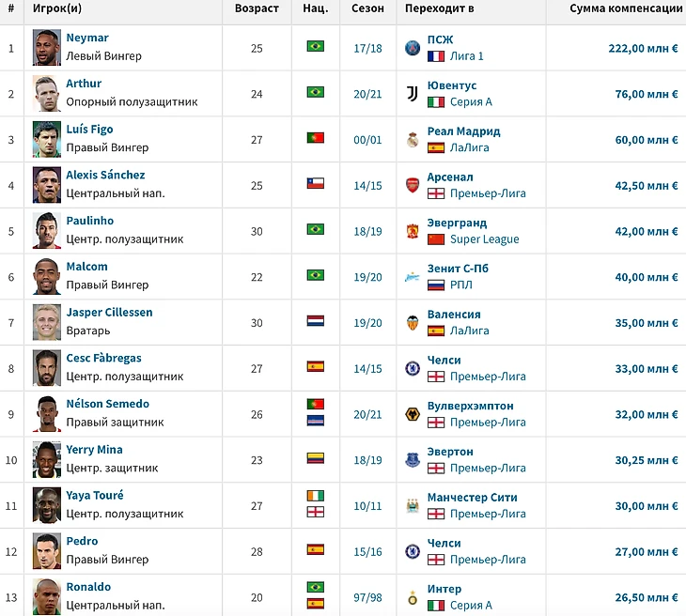The image size is (686, 616).
Task: Click the Возраст column header
Action: click(x=257, y=8)
